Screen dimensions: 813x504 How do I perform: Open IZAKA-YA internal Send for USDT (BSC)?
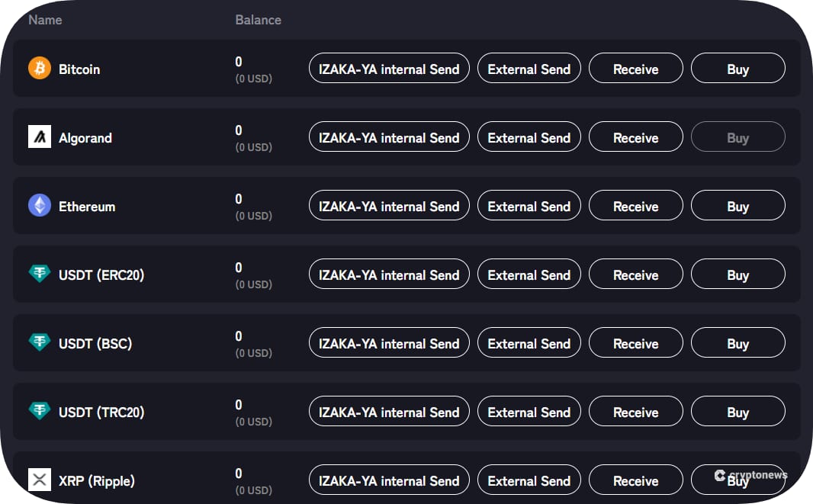[389, 342]
